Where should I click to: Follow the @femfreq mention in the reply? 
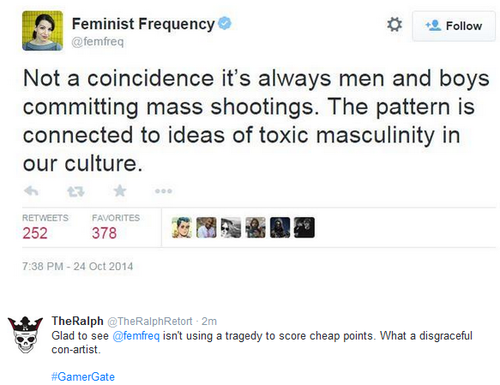pos(136,336)
